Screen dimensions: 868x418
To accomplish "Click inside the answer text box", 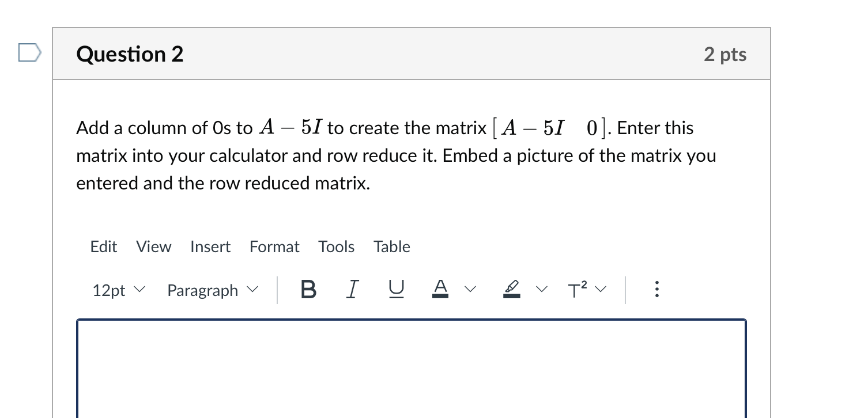I will point(411,368).
